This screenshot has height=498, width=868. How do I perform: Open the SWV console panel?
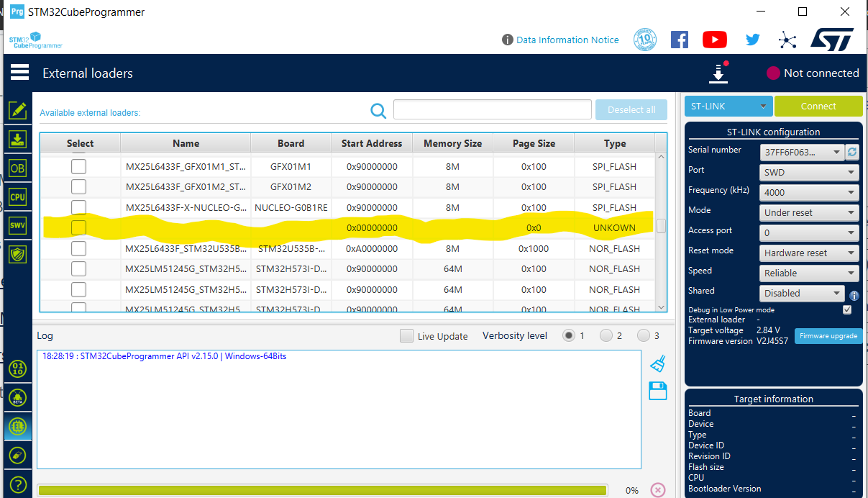coord(18,225)
